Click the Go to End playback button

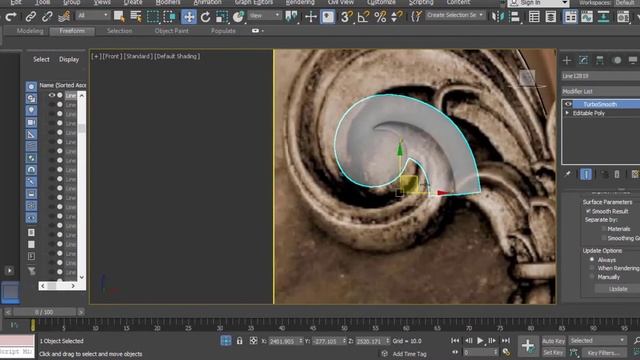506,340
